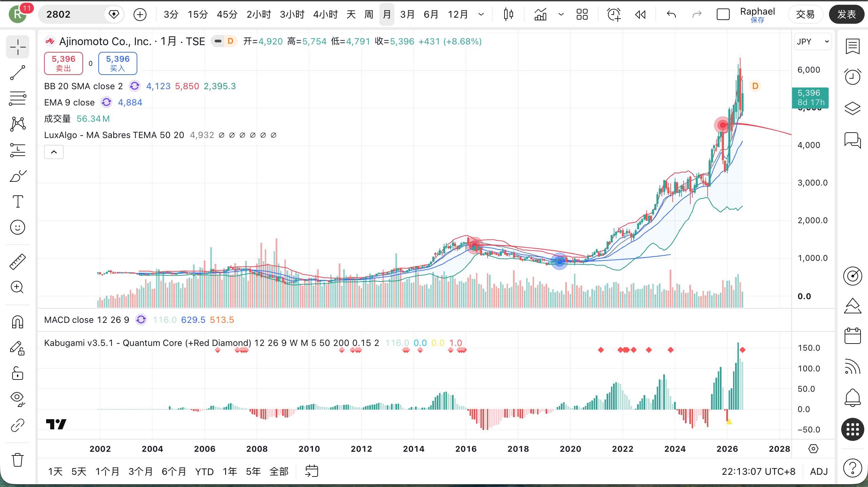Open the JPY currency dropdown
868x487 pixels.
pos(813,41)
